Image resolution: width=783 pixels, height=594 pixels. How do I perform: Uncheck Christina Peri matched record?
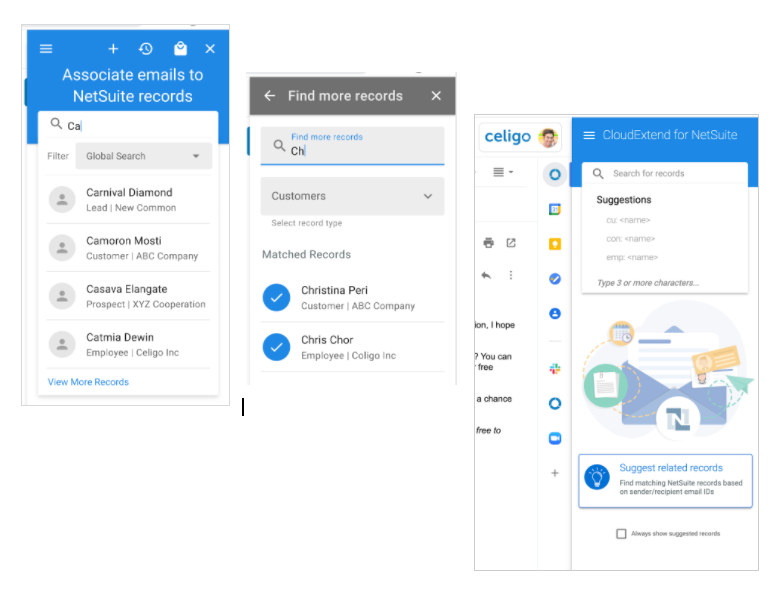tap(276, 297)
